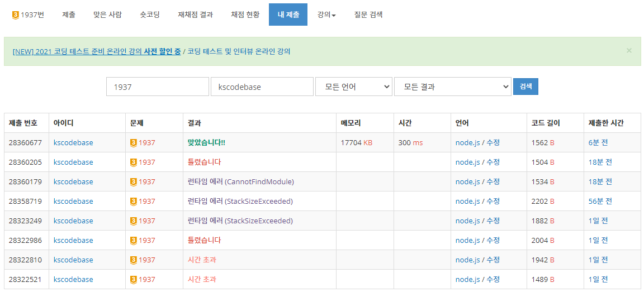Click the 제출 번호 column header

coord(23,123)
